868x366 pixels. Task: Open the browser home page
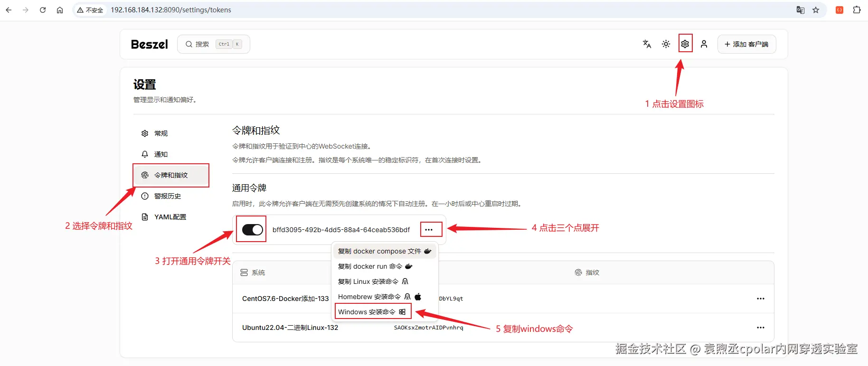(x=60, y=10)
